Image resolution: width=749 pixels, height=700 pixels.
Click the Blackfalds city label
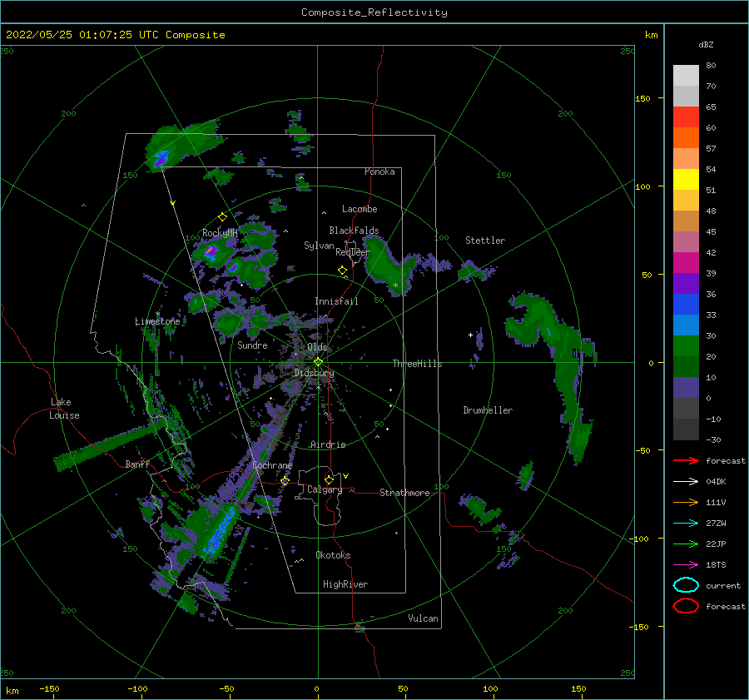pos(354,231)
